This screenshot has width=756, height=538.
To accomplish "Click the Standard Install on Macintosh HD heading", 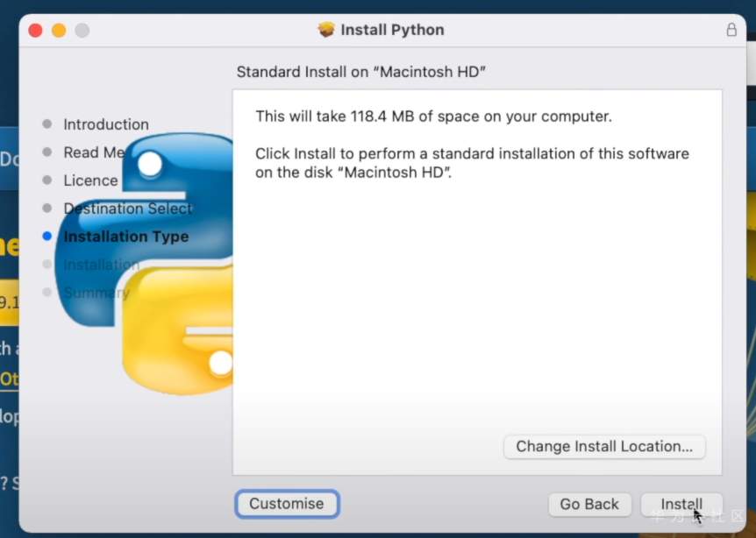I will [x=361, y=72].
